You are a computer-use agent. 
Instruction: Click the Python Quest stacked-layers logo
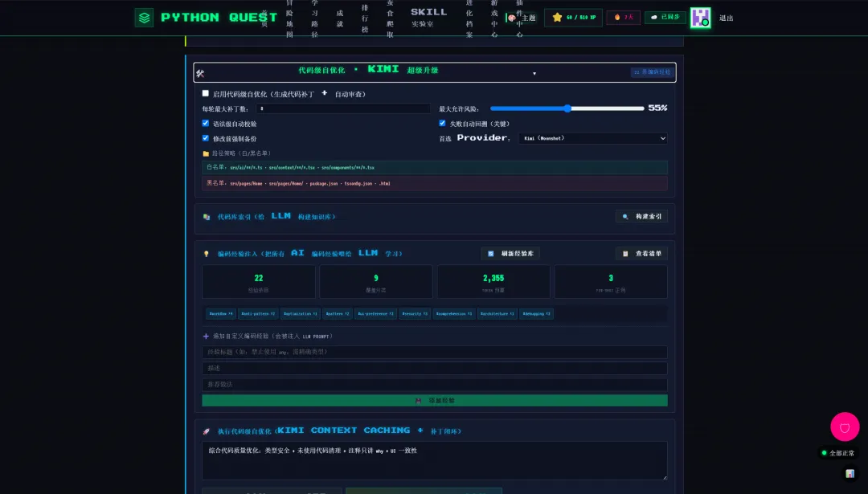(x=144, y=18)
